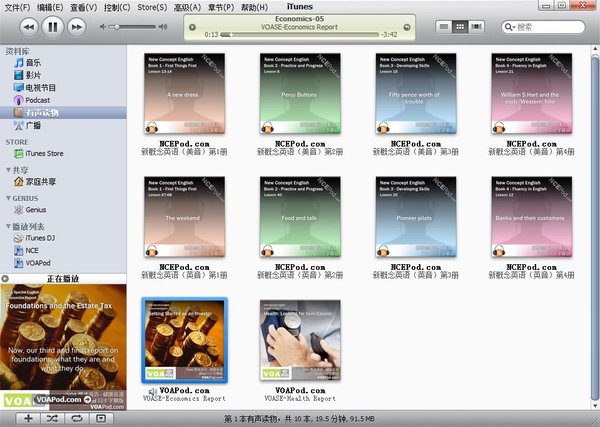Open the Store(S) menu

coord(152,7)
